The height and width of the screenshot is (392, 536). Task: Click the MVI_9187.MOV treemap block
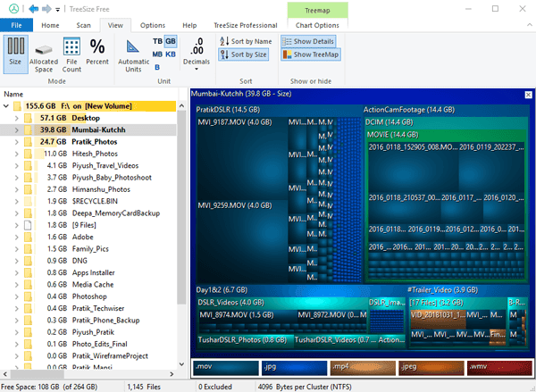point(242,159)
